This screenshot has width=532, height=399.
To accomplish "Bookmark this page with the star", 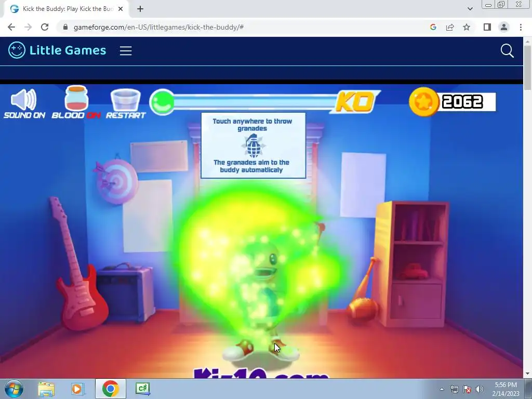I will click(467, 27).
